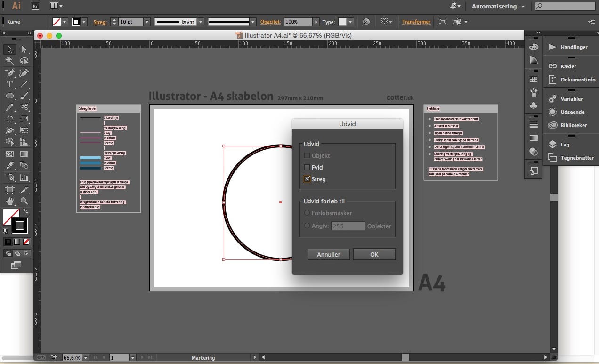This screenshot has width=599, height=364.
Task: Open the arrange documents dropdown
Action: click(x=56, y=6)
